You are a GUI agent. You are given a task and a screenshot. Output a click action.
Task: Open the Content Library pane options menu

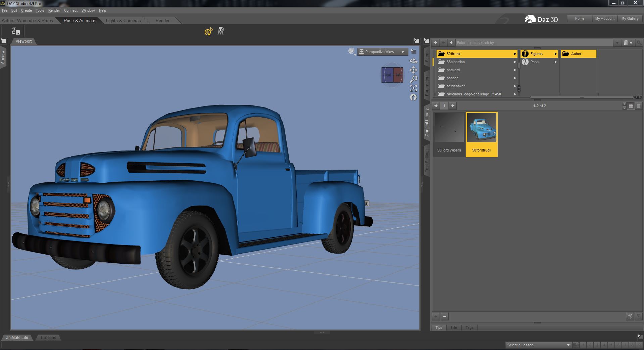(x=426, y=41)
